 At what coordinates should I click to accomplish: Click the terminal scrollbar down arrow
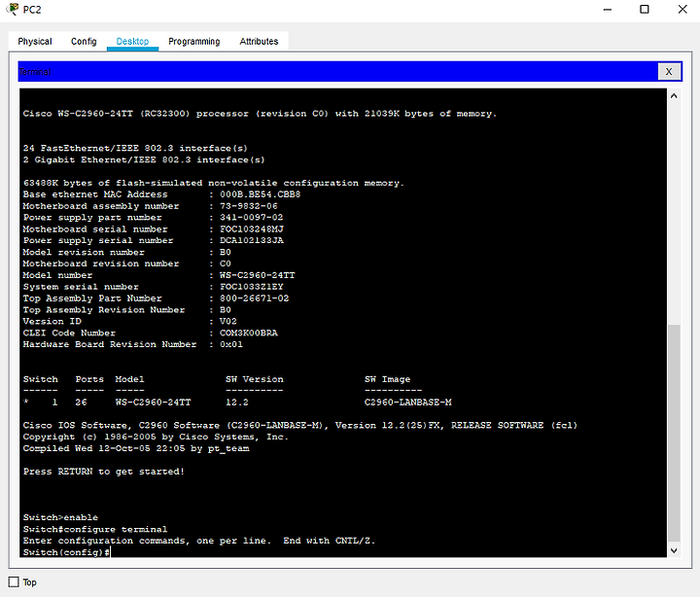click(x=674, y=550)
